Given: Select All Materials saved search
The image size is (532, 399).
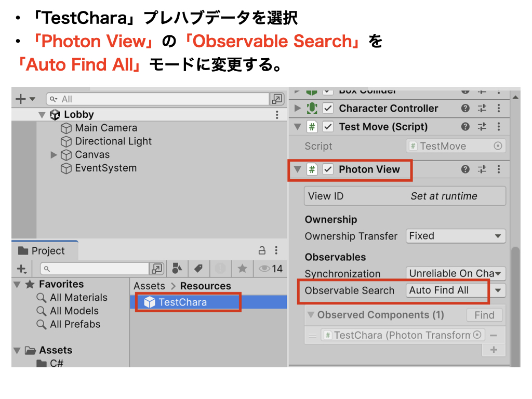Looking at the screenshot, I should point(78,298).
